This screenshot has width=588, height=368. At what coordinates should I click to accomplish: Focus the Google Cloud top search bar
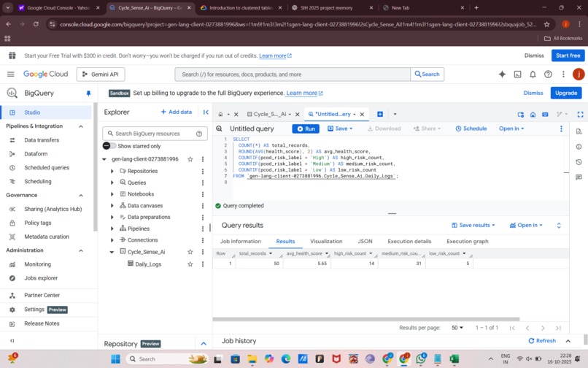click(x=293, y=74)
